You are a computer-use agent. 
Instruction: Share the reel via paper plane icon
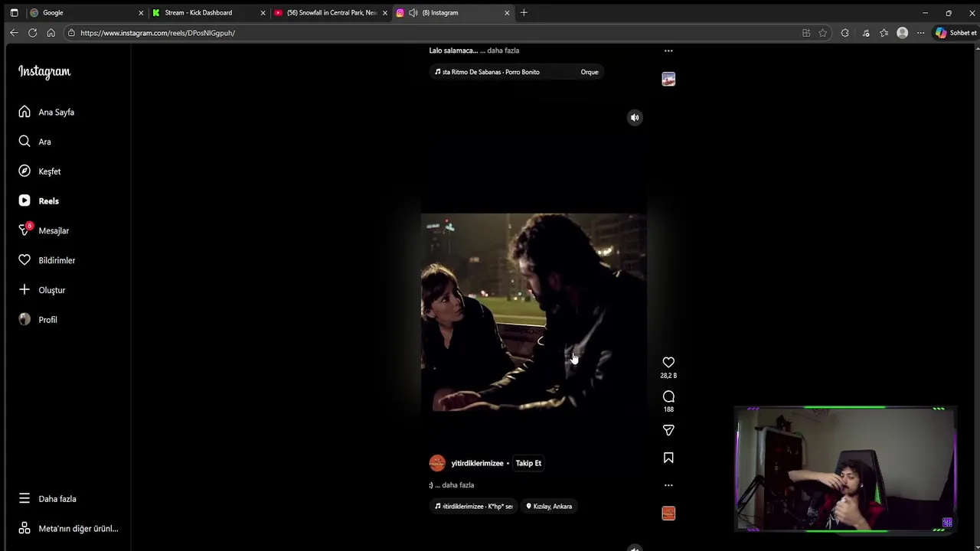(668, 430)
